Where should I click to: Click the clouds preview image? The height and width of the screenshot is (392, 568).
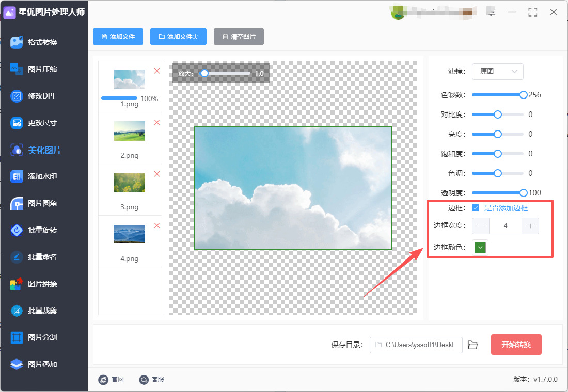(x=293, y=188)
